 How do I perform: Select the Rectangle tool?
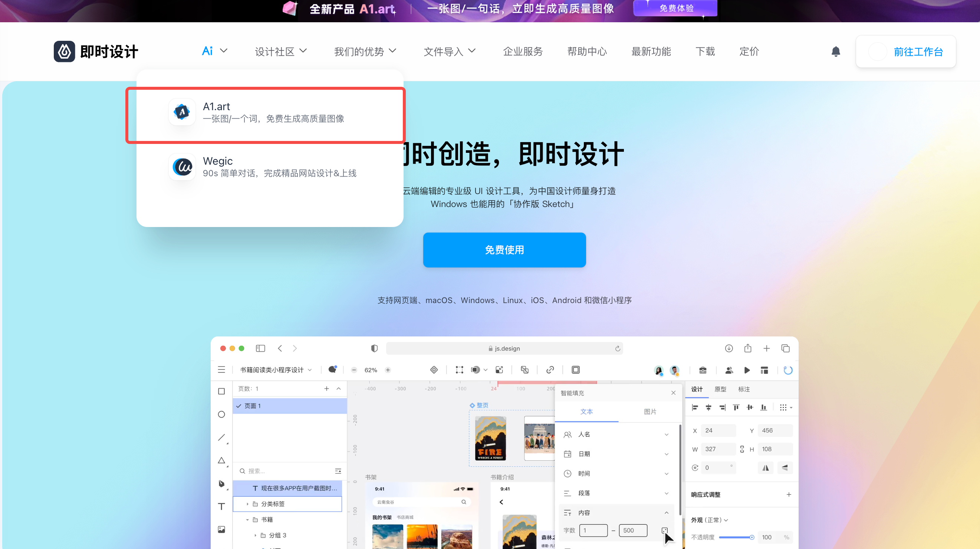tap(222, 391)
